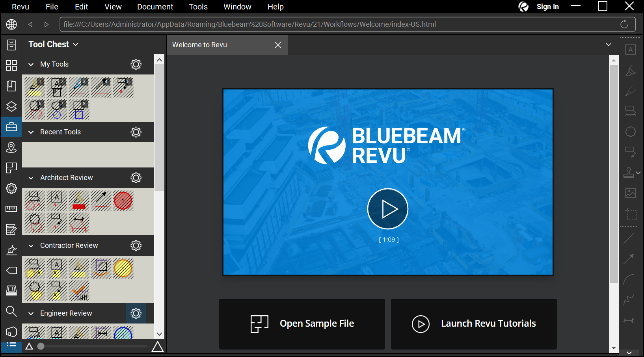Open tab list chevron beside document tabs

[x=609, y=45]
